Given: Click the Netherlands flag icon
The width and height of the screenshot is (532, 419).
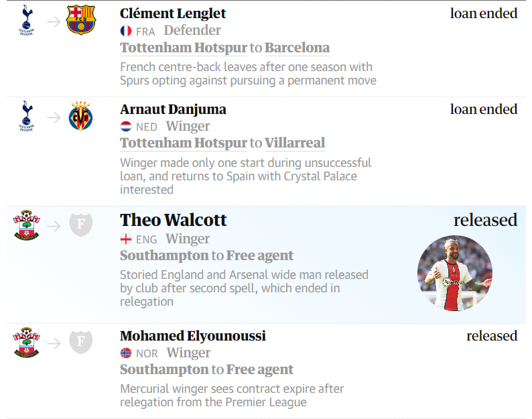Looking at the screenshot, I should coord(126,127).
